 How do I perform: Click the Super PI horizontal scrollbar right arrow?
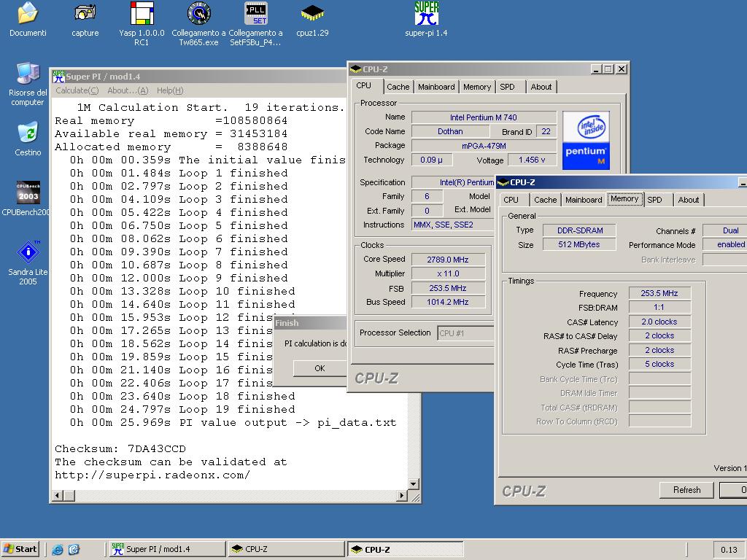click(x=402, y=496)
